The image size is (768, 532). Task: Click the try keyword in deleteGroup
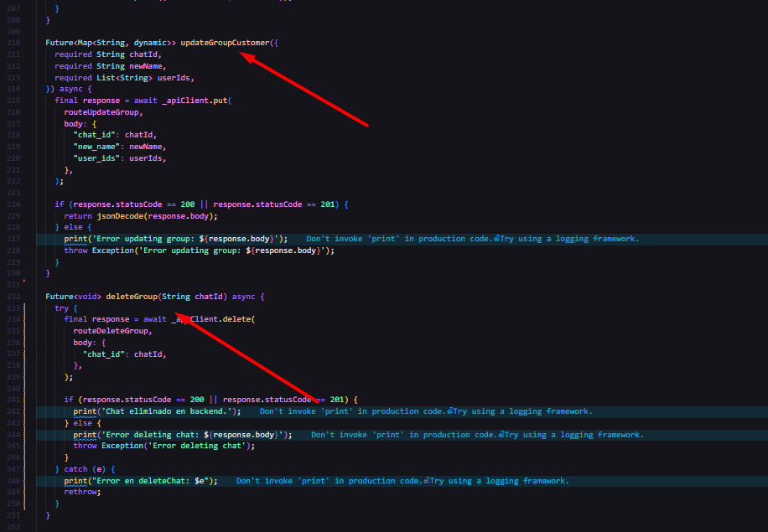tap(61, 308)
